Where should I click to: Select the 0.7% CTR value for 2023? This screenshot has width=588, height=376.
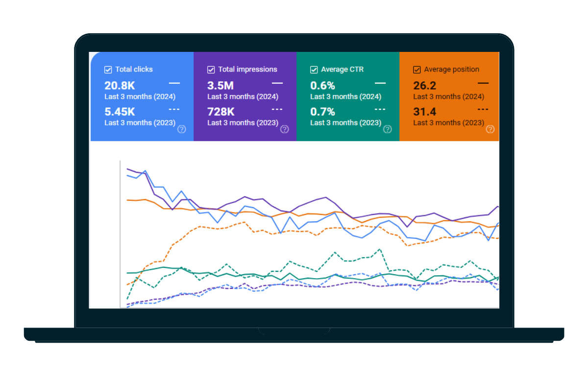pos(322,112)
